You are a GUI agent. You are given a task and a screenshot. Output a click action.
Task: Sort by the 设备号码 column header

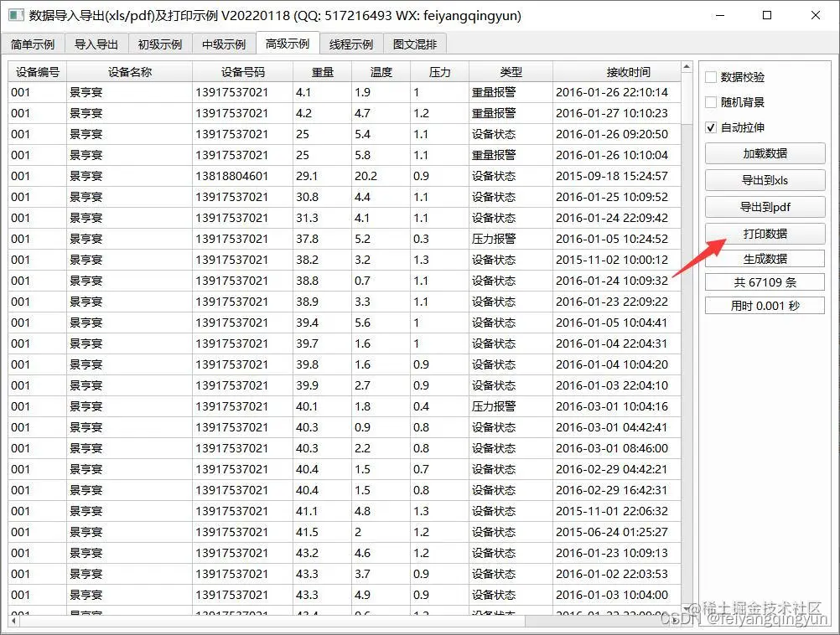point(242,72)
